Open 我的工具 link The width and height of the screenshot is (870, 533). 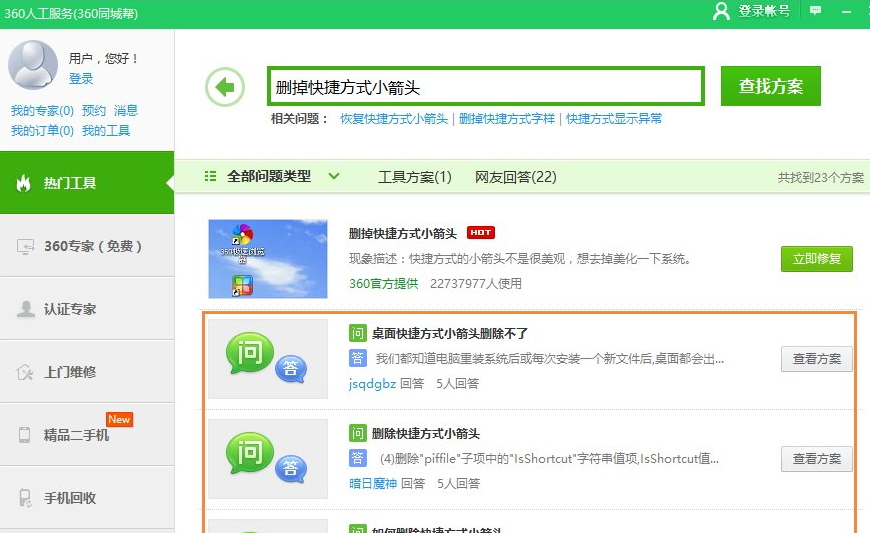106,130
